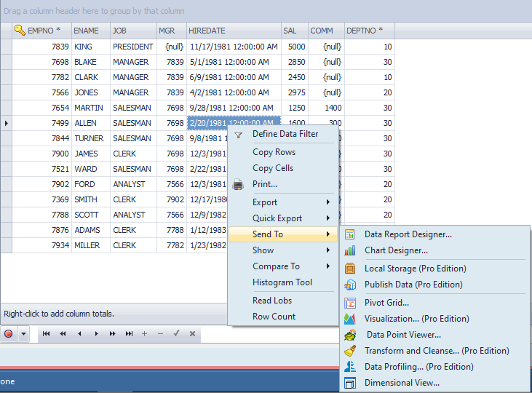Click the Data Profiling icon
The height and width of the screenshot is (393, 532).
[350, 367]
